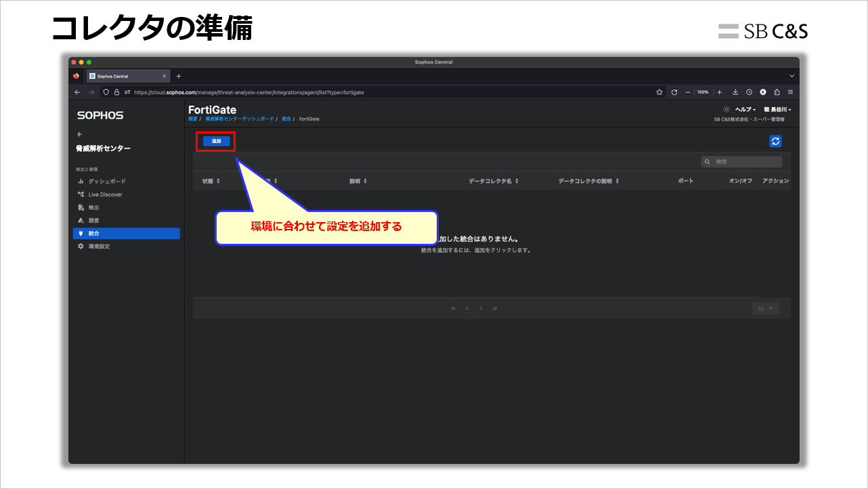Sort by データコレクタの説明 column header
The height and width of the screenshot is (489, 868).
(x=588, y=182)
